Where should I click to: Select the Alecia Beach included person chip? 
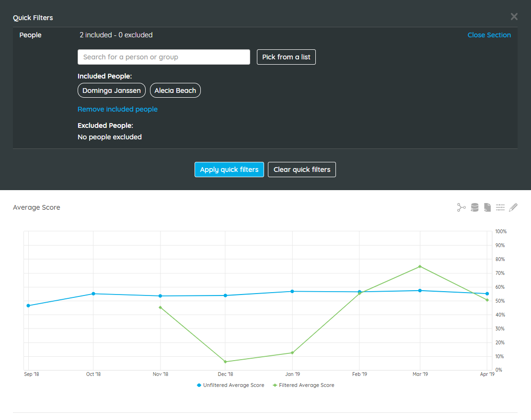175,91
